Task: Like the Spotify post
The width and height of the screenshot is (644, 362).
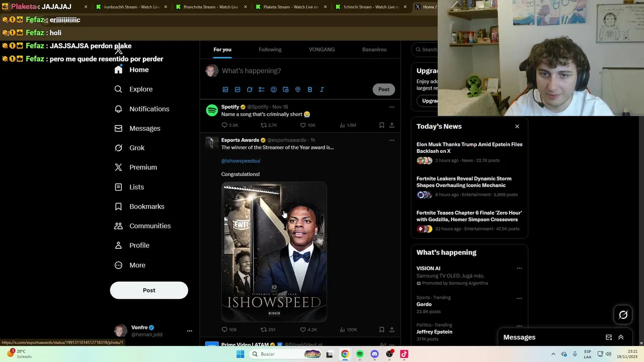Action: coord(308,125)
